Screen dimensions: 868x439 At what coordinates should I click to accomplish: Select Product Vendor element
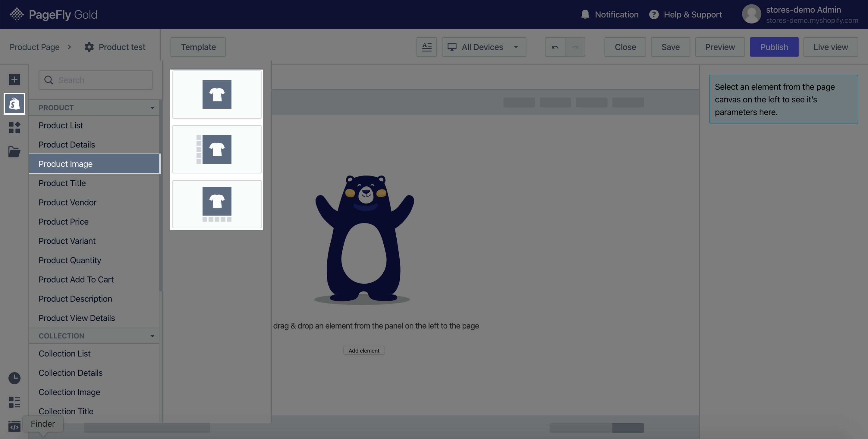pos(94,202)
